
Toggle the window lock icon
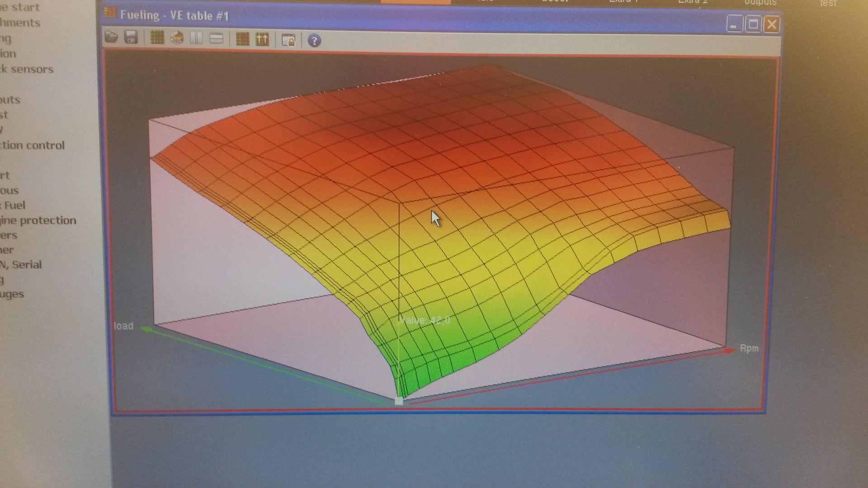[x=288, y=40]
